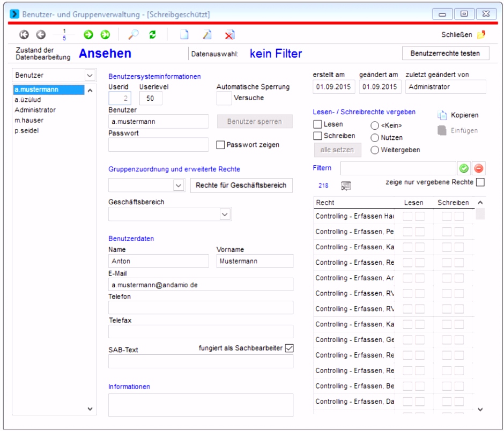Delete record using red X document icon
Image resolution: width=504 pixels, height=431 pixels.
point(229,34)
